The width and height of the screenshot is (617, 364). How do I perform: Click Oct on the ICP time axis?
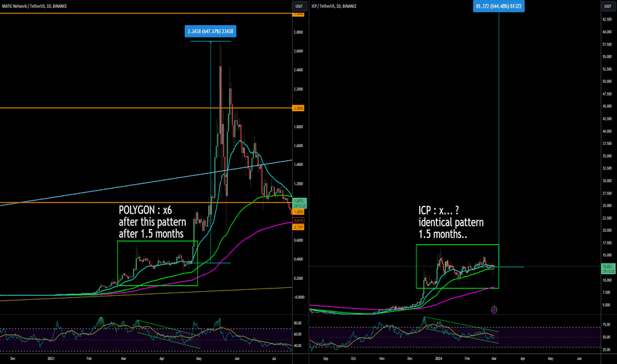[x=354, y=359]
